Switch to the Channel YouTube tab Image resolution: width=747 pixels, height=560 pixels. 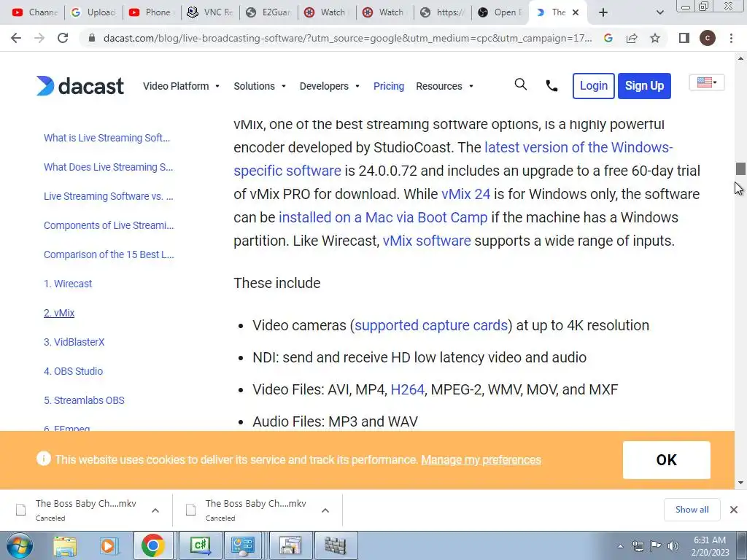click(x=35, y=12)
